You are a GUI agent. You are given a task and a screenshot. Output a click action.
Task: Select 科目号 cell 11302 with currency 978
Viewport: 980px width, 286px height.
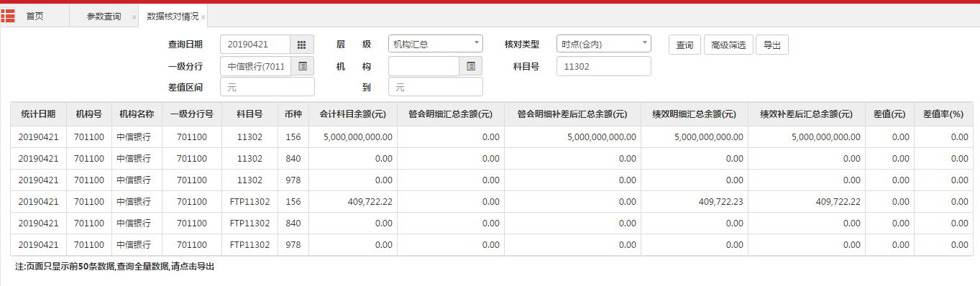[249, 180]
